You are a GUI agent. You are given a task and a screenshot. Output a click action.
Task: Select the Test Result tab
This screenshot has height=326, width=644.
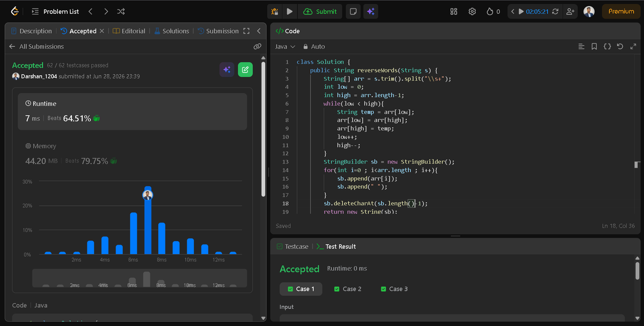[x=336, y=247]
